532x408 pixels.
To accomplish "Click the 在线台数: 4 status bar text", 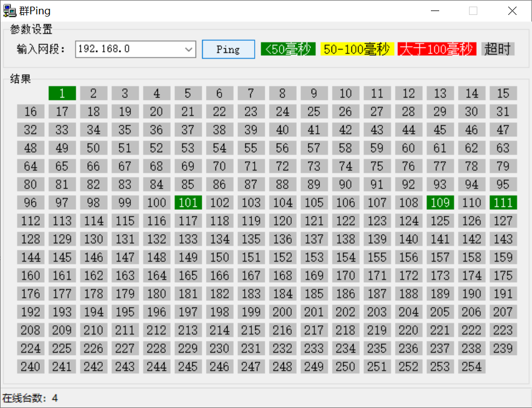I will click(x=30, y=398).
